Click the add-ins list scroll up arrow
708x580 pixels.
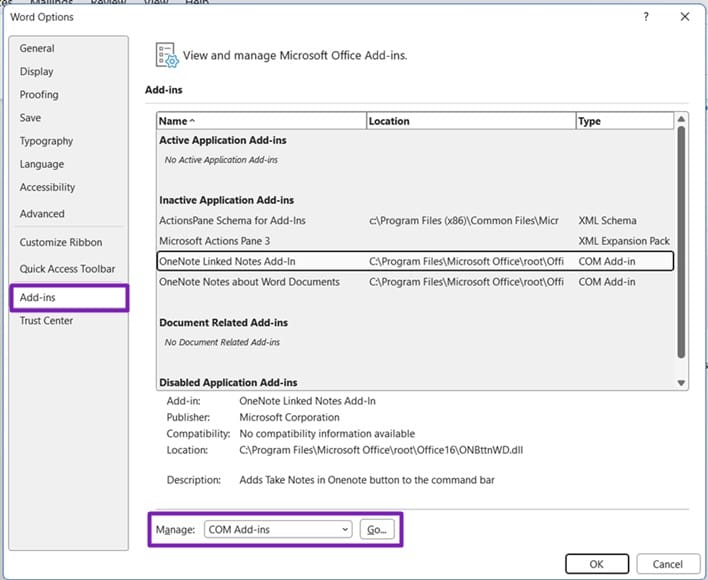tap(681, 119)
